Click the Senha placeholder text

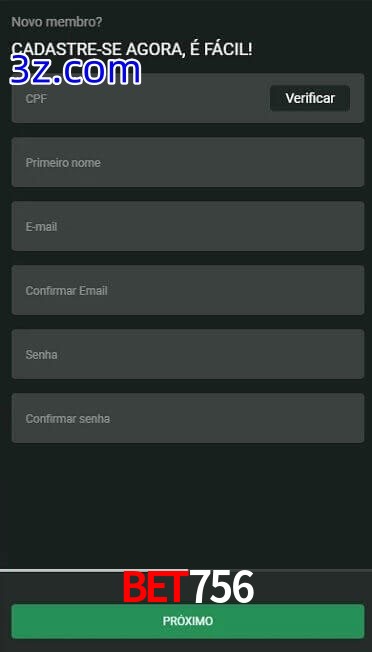point(42,355)
